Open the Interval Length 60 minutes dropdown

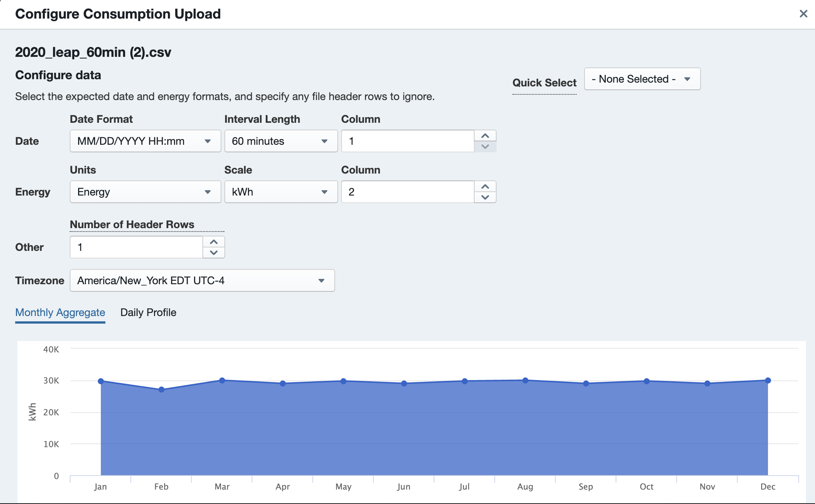(281, 141)
